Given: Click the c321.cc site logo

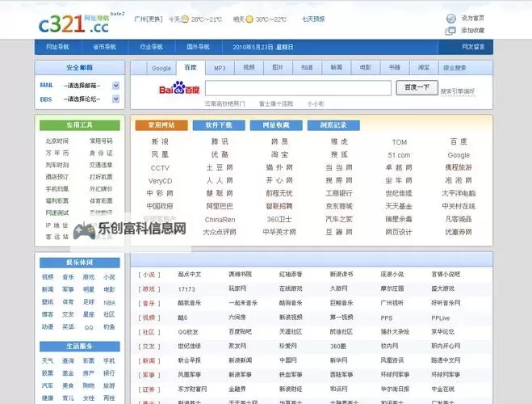Looking at the screenshot, I should coord(81,23).
